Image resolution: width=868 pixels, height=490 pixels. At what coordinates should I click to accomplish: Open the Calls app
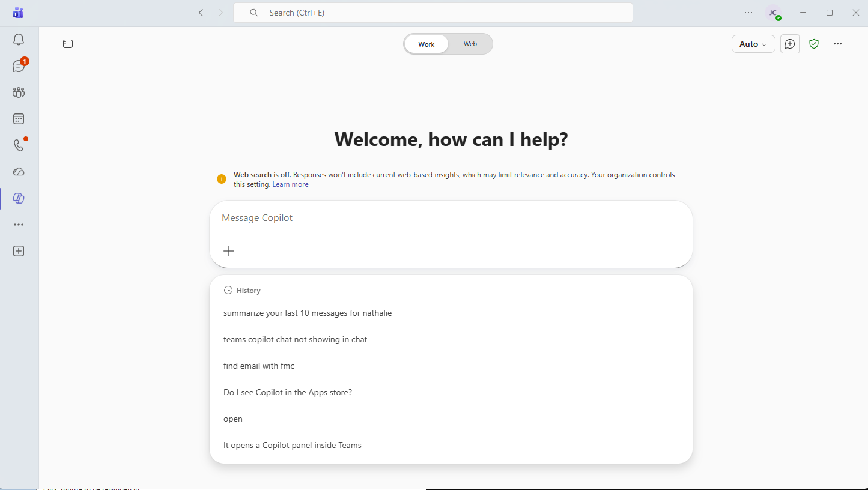(x=19, y=145)
